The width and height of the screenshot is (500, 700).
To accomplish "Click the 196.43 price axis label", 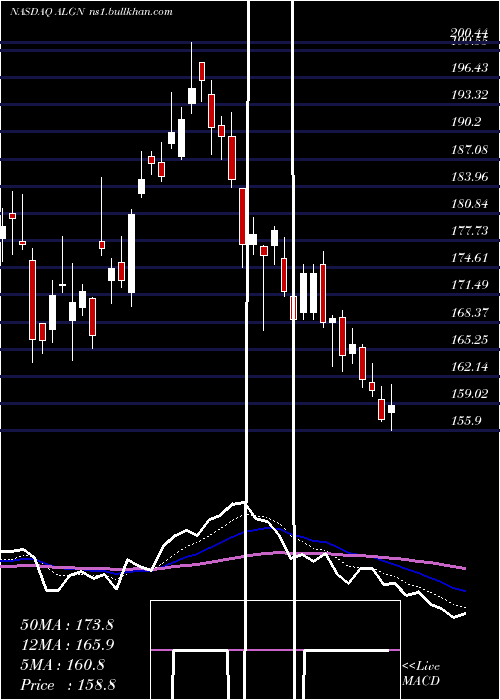I will coord(469,68).
